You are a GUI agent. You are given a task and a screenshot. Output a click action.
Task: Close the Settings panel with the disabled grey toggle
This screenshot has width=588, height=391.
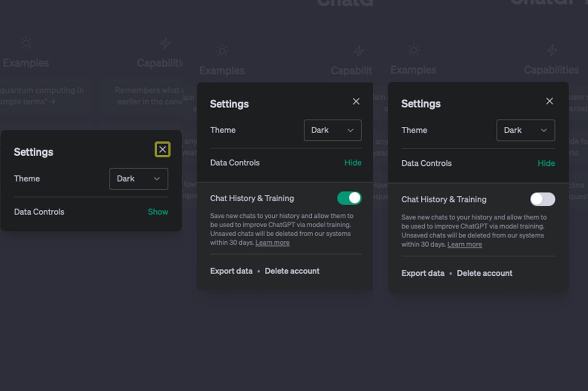point(549,101)
